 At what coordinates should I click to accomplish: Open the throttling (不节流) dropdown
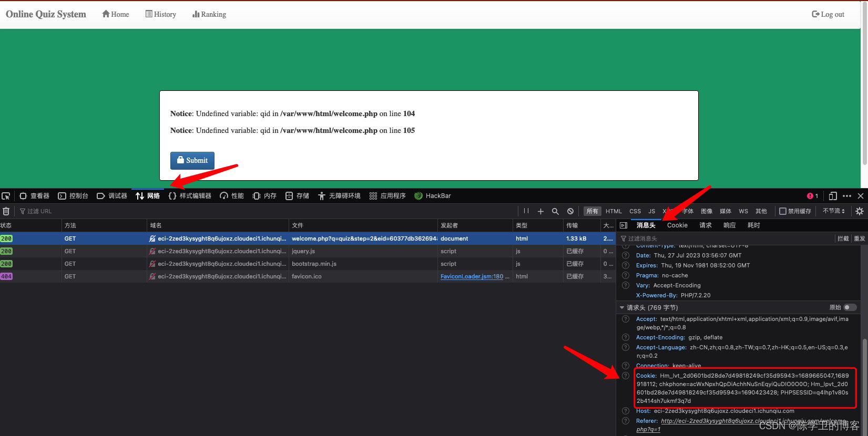click(834, 211)
